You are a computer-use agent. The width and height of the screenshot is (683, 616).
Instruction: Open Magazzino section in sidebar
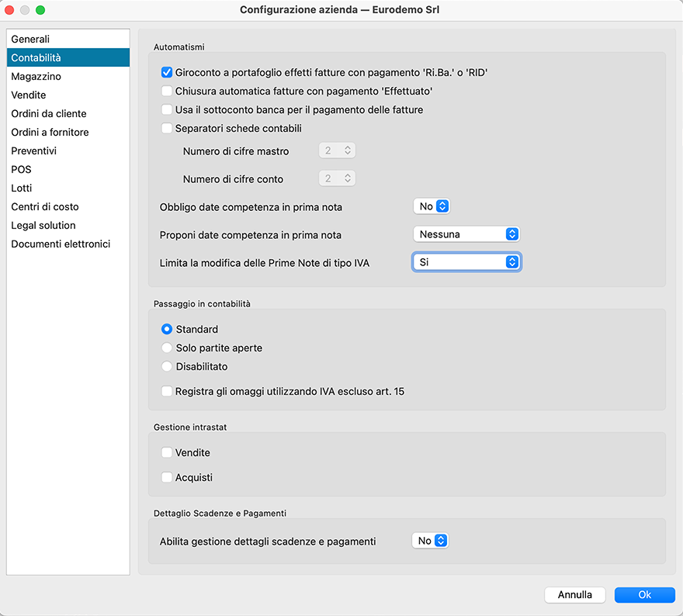(36, 77)
